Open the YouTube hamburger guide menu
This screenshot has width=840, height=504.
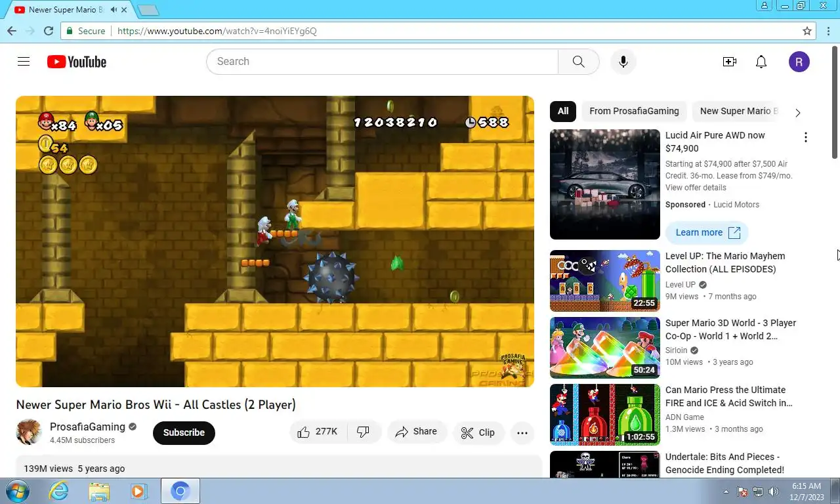(x=24, y=62)
